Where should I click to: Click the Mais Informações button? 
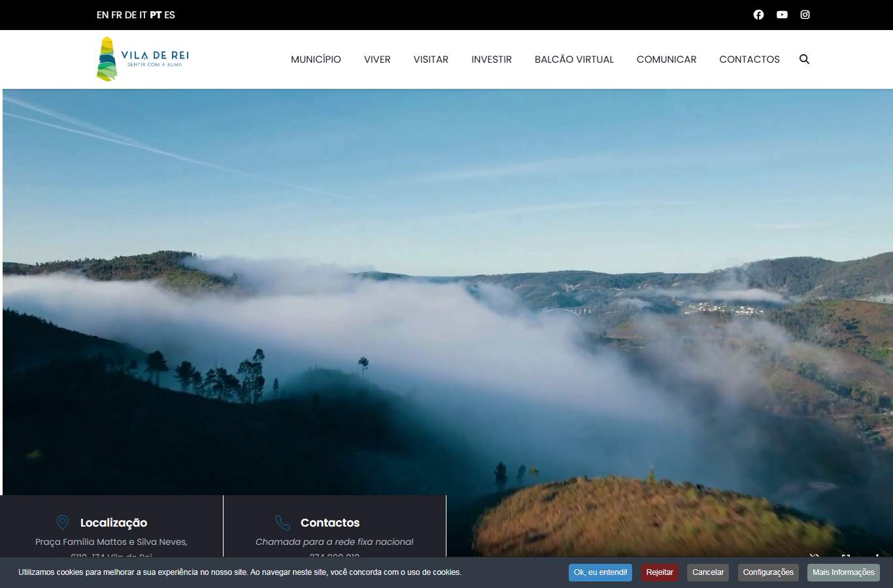click(843, 572)
